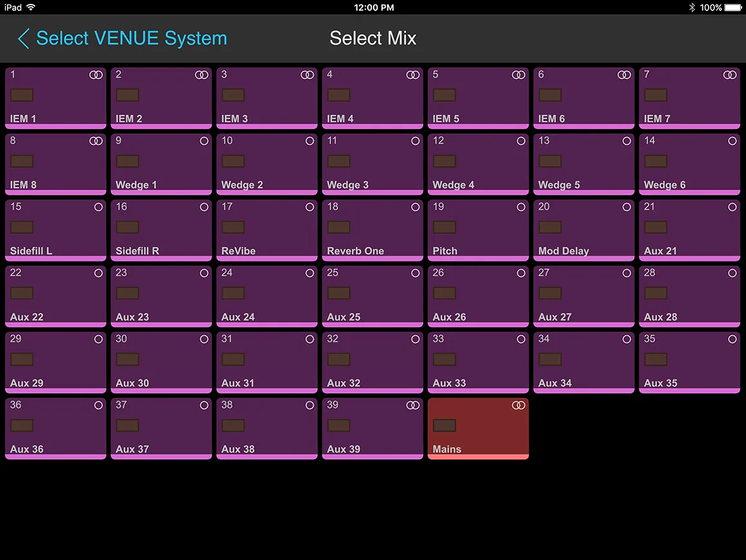Open the Aux 34 mix tile
Viewport: 746px width, 560px height.
coord(584,363)
